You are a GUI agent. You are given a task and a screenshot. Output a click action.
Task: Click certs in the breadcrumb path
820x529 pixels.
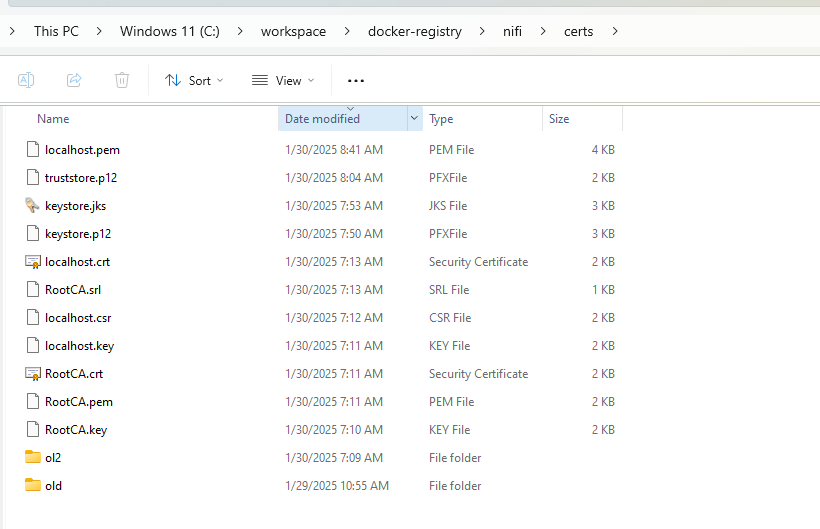click(x=578, y=31)
